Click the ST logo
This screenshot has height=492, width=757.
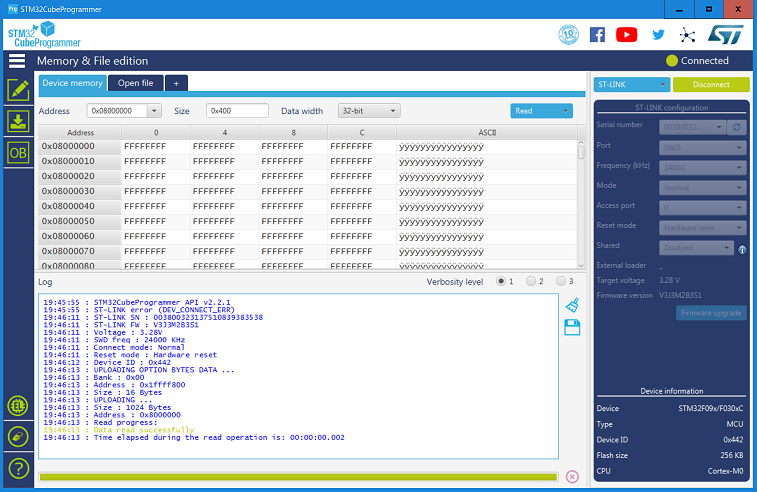click(x=726, y=35)
